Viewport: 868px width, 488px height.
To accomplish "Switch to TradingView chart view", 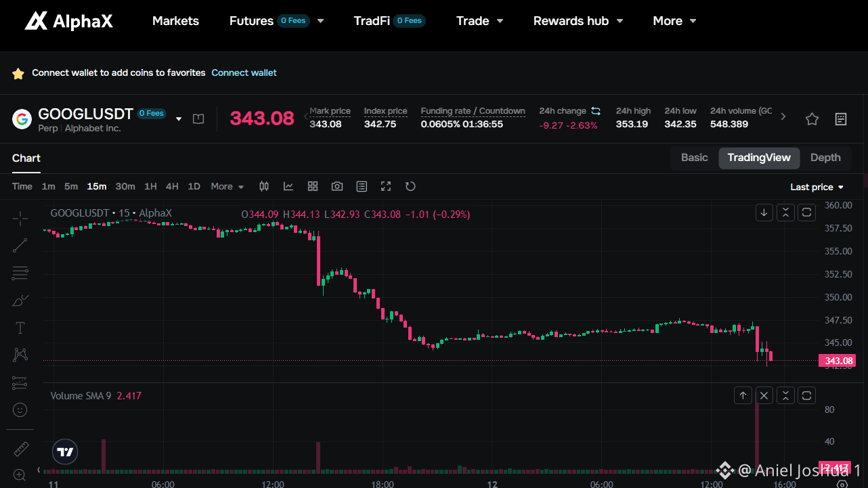I will (759, 158).
